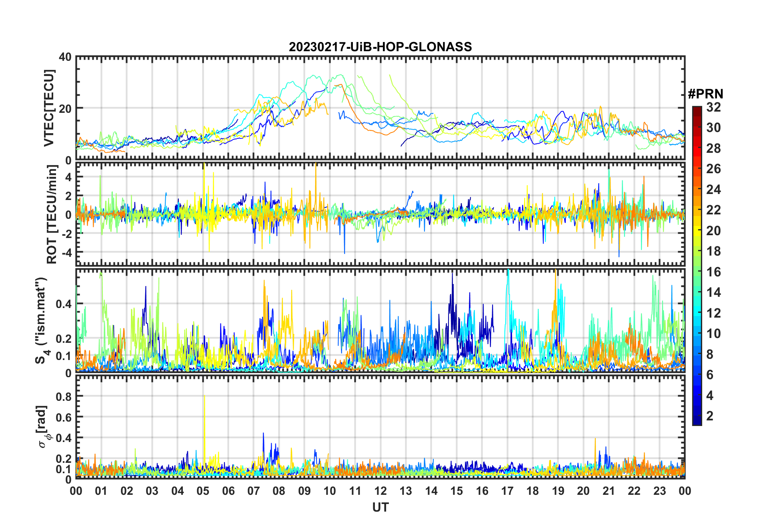Screen dimensions: 761x532
Task: Select the "6" PRN colorbar label
Action: pyautogui.click(x=710, y=375)
